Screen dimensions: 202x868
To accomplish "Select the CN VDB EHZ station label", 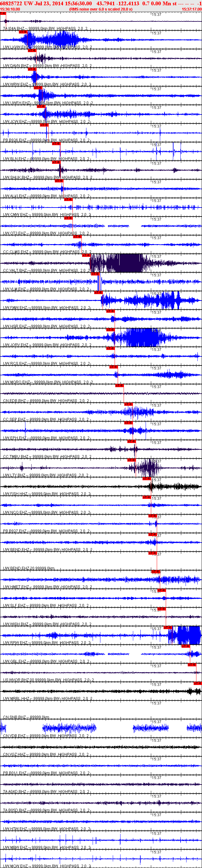I will (46, 736).
